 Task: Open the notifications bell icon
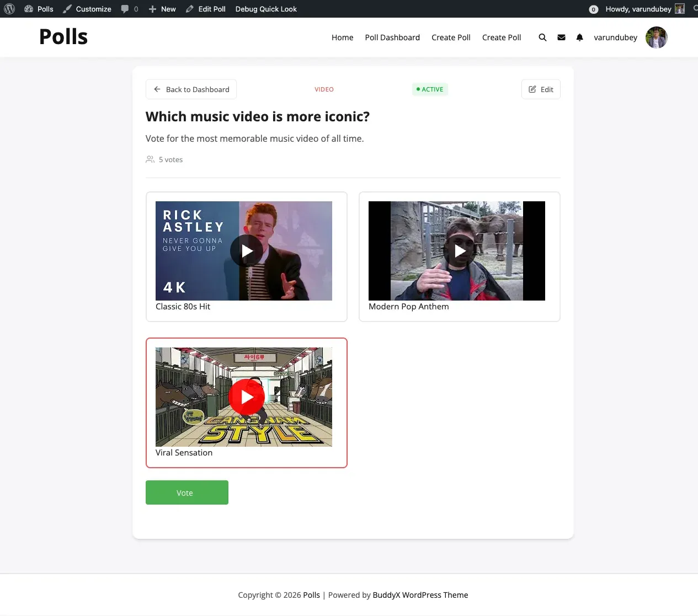(579, 38)
